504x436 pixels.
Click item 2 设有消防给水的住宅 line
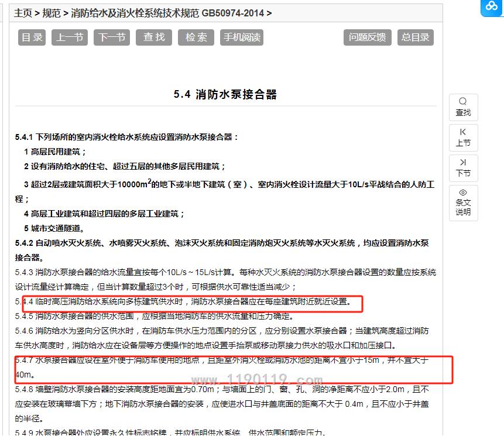pos(125,166)
